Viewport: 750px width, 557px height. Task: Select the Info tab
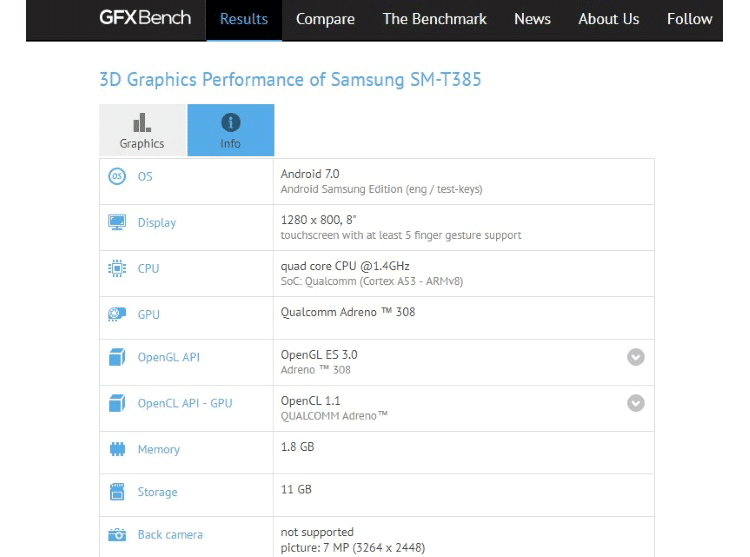pos(231,130)
